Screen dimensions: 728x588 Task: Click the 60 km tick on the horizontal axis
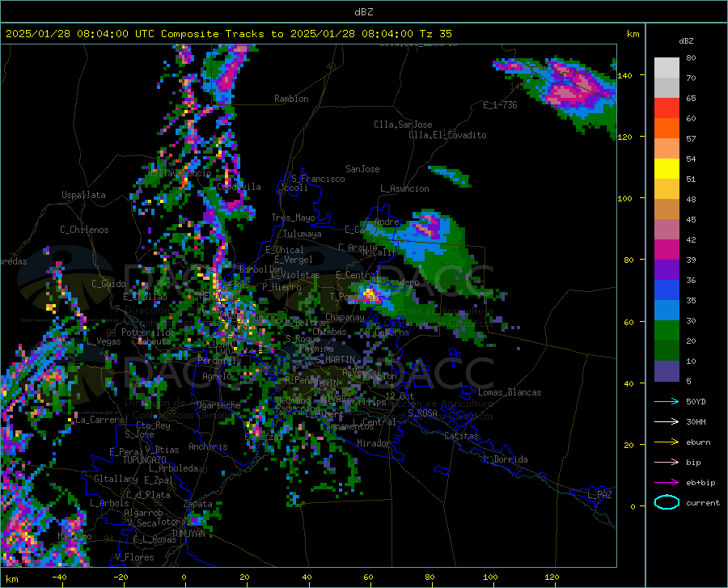click(368, 577)
